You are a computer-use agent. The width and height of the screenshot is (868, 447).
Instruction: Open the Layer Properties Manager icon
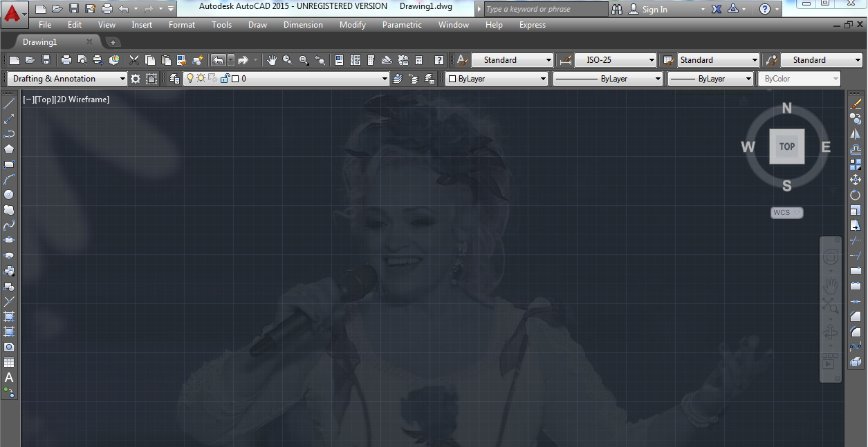tap(174, 79)
